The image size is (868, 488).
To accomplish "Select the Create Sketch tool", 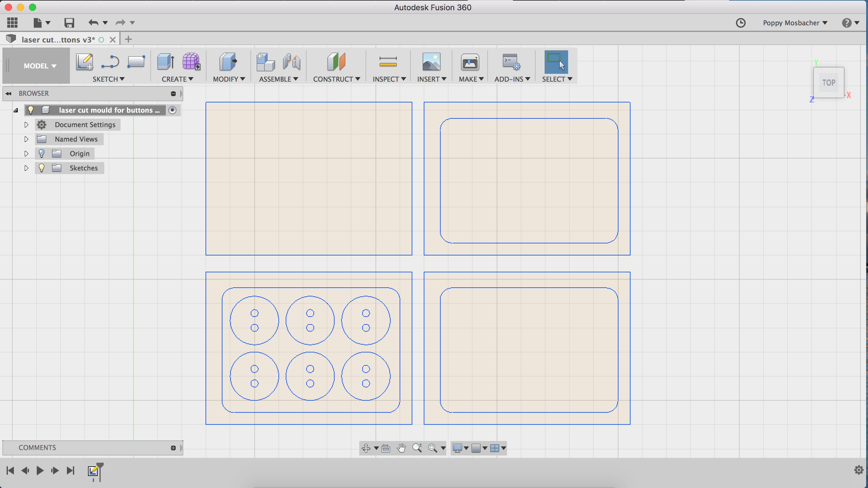I will tap(84, 62).
